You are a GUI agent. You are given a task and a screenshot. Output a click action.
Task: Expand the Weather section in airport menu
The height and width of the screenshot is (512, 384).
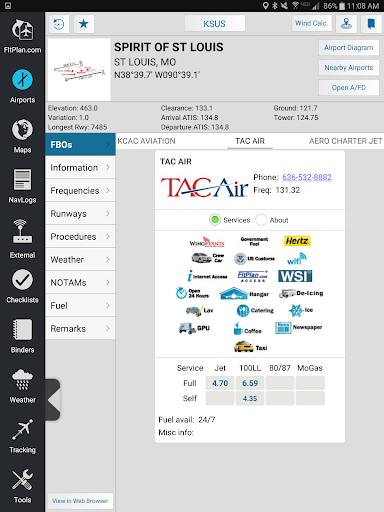(80, 260)
